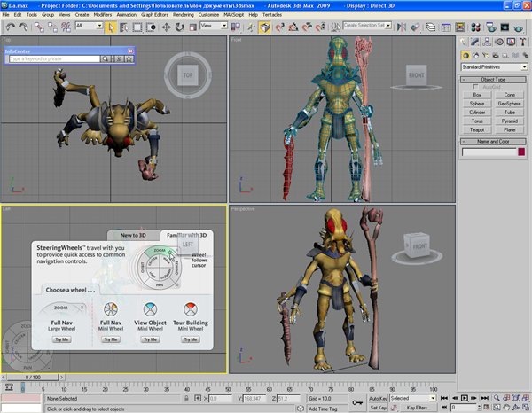
Task: Click the Lights category icon
Action: click(486, 54)
